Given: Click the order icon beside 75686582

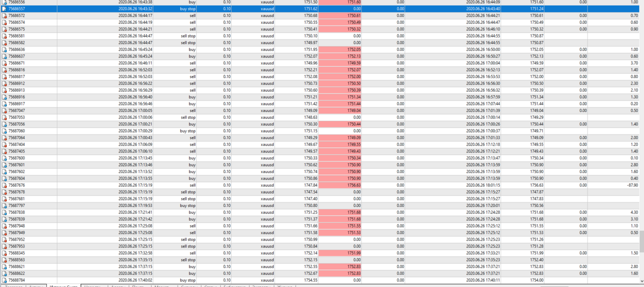Looking at the screenshot, I should pyautogui.click(x=4, y=43).
